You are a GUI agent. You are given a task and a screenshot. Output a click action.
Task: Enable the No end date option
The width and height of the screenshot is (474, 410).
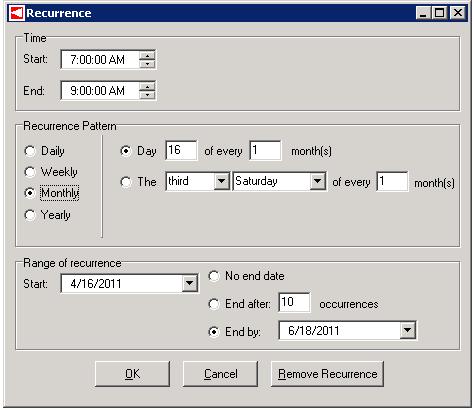[x=214, y=276]
